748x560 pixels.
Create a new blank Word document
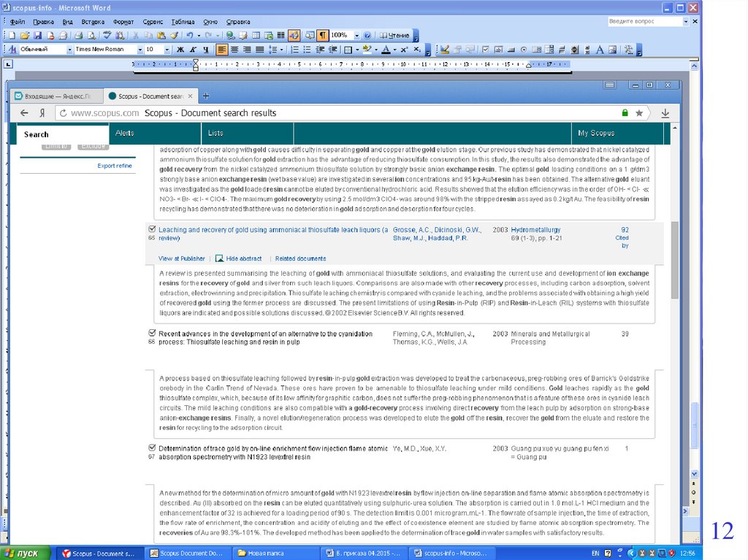(x=12, y=35)
